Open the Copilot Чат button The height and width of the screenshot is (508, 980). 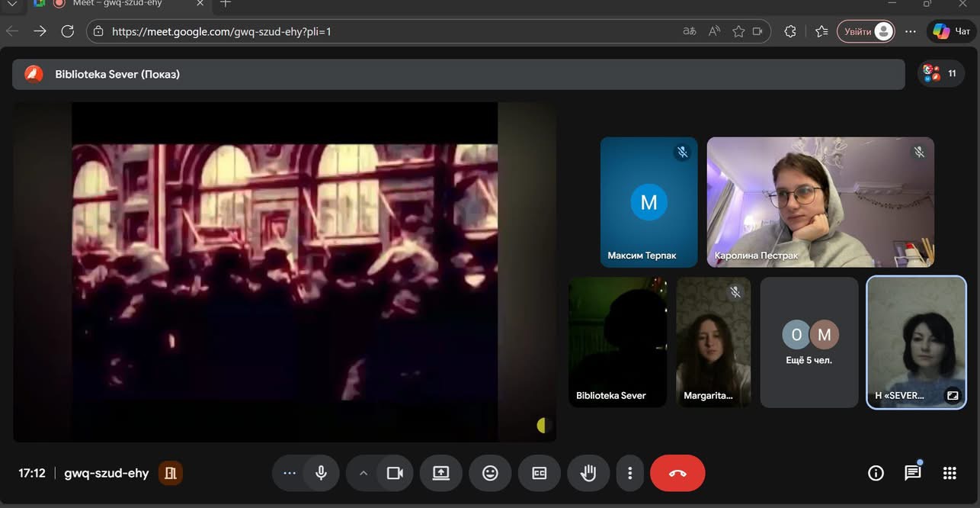point(953,31)
